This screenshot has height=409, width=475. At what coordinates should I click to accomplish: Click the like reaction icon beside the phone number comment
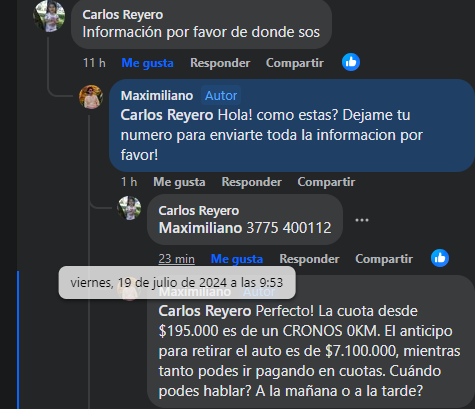tap(440, 258)
